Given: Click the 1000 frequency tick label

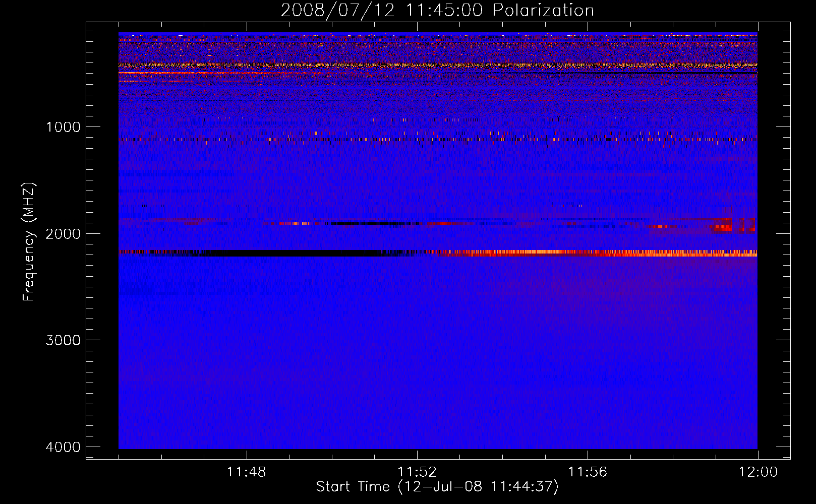Looking at the screenshot, I should (x=63, y=127).
